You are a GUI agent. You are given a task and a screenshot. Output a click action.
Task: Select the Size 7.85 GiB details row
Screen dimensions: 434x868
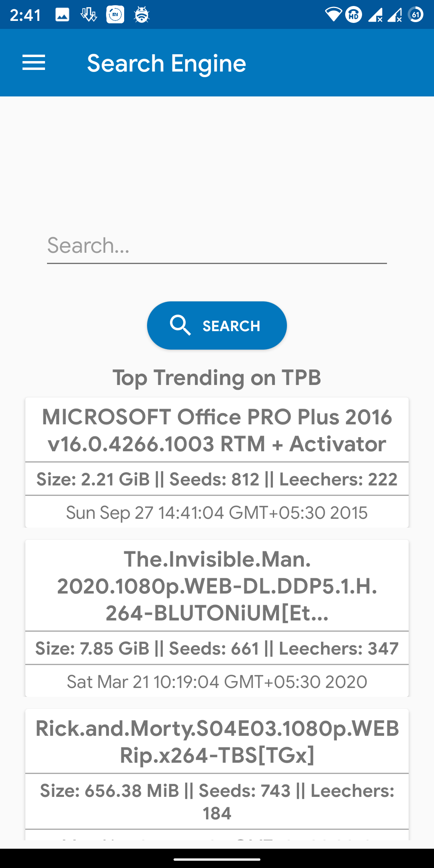[217, 648]
